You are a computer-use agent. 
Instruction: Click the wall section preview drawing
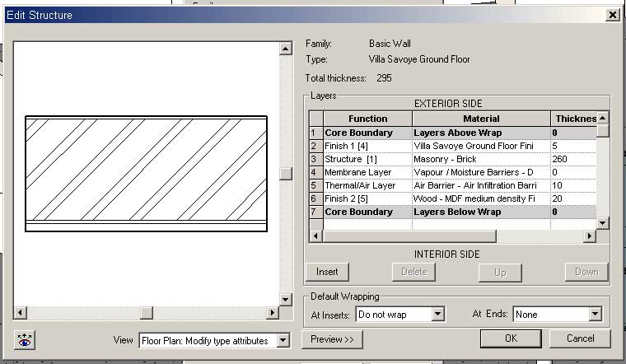coord(146,174)
